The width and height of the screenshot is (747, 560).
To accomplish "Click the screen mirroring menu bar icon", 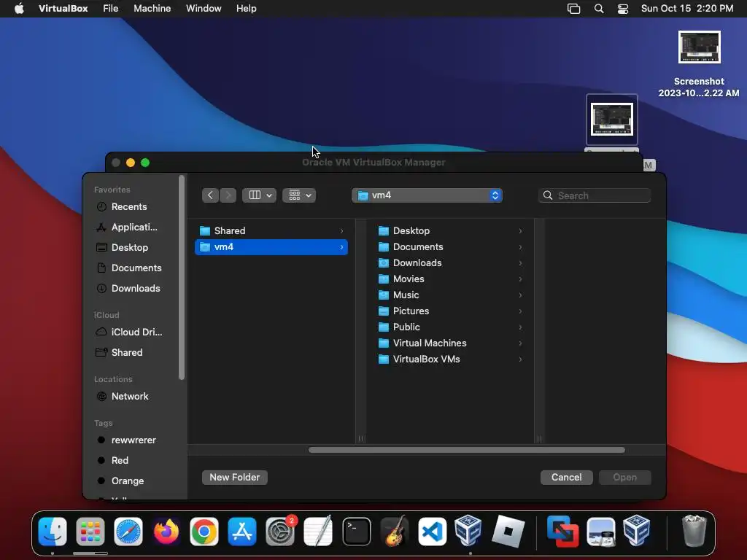I will (x=573, y=9).
